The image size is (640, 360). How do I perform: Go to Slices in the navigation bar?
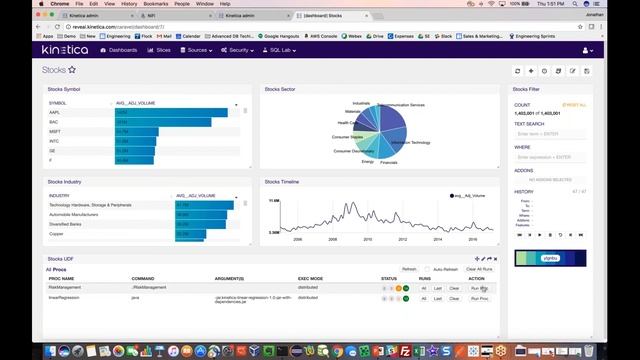click(x=159, y=50)
